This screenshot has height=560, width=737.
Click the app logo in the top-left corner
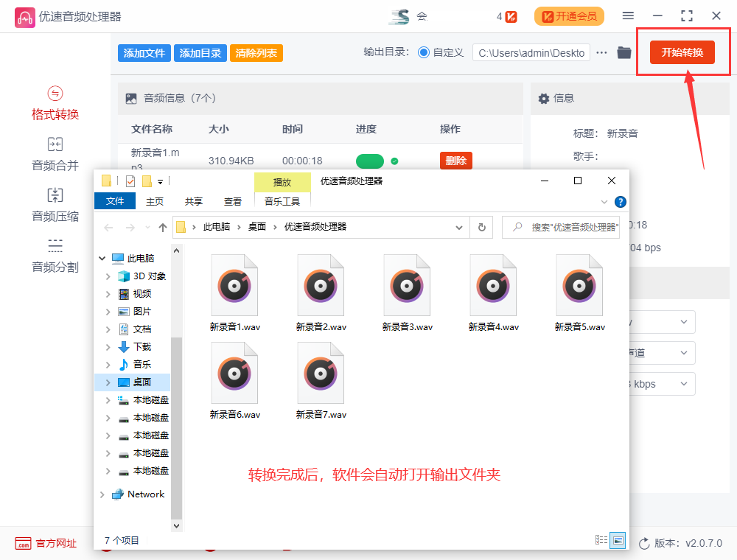coord(24,15)
